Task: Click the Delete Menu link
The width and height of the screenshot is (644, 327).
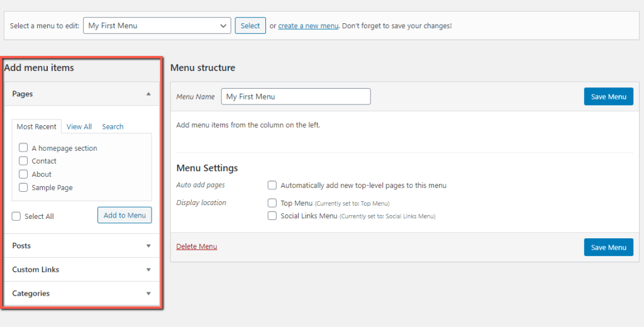Action: coord(197,247)
